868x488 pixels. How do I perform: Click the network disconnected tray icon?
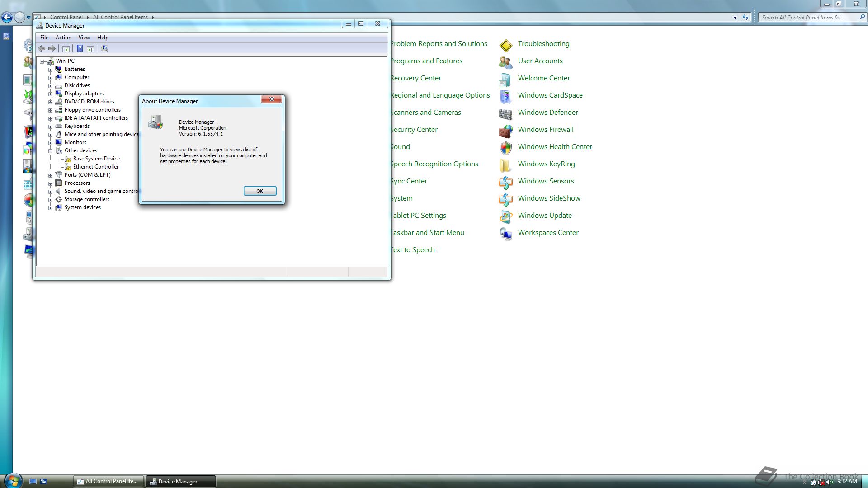pyautogui.click(x=821, y=482)
